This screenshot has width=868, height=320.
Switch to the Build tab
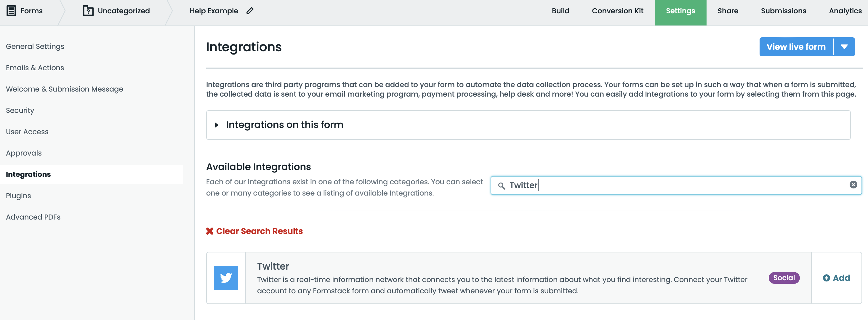tap(560, 11)
